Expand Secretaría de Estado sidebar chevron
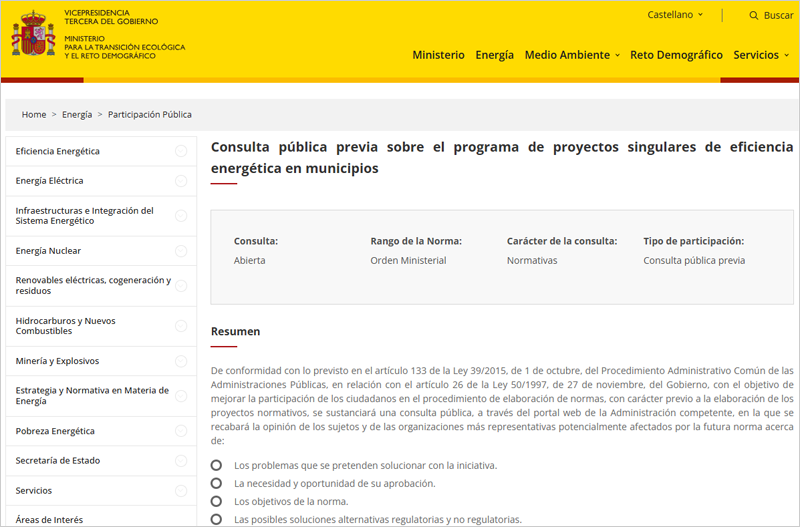This screenshot has height=527, width=800. (x=181, y=461)
